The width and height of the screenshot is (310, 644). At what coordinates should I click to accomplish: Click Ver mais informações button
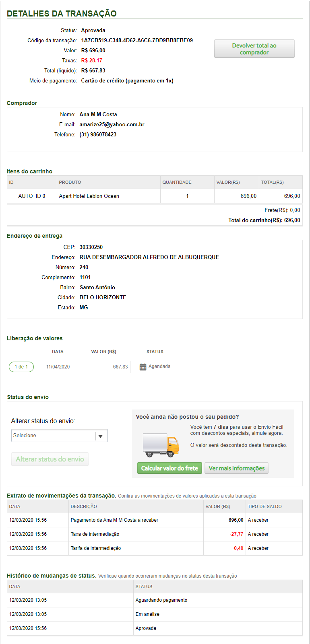(236, 468)
